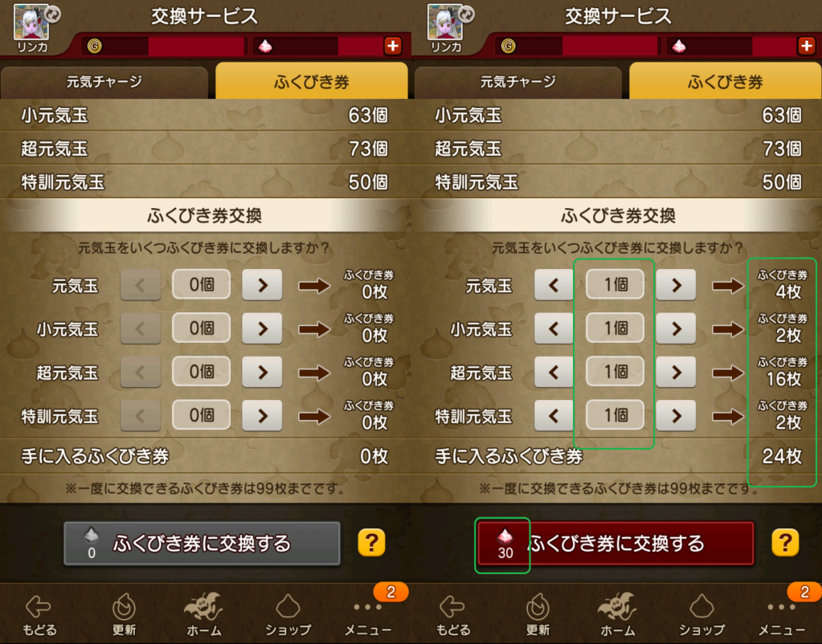The width and height of the screenshot is (822, 644).
Task: Open ショップ slime icon in right panel
Action: tap(701, 607)
